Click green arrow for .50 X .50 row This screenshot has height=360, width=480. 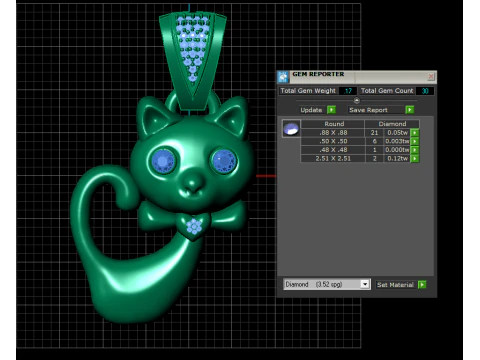tap(415, 141)
